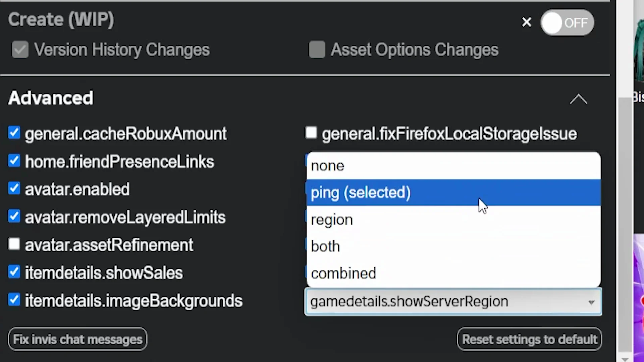This screenshot has height=362, width=644.
Task: Disable the avatar.enabled setting
Action: (x=14, y=189)
